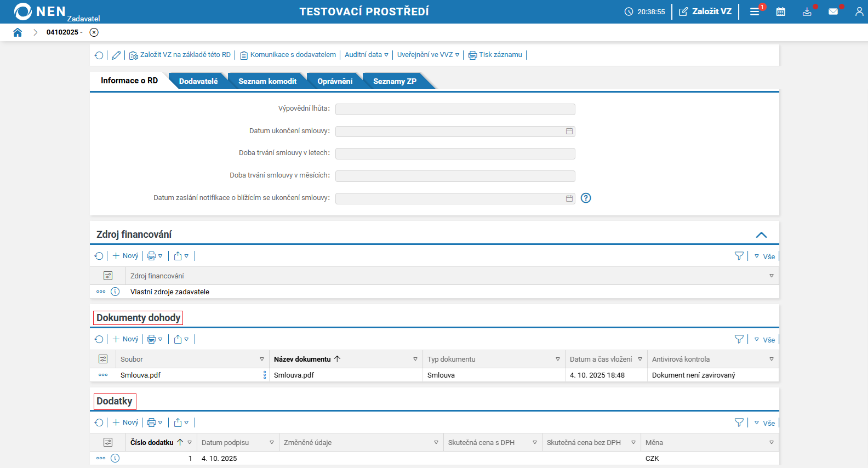Viewport: 868px width, 468px height.
Task: Open the calendar icon in header
Action: point(781,12)
